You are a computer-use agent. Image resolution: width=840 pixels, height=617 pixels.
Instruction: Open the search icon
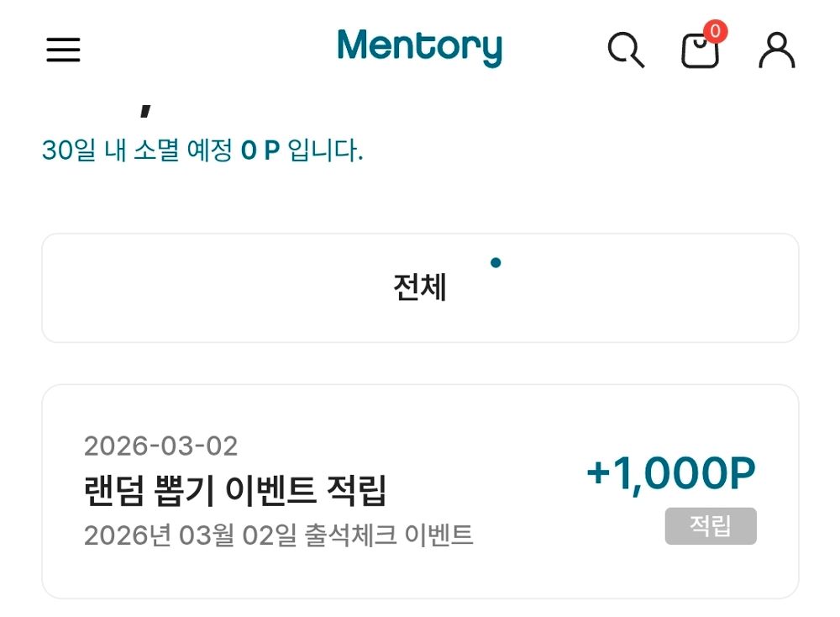point(626,50)
